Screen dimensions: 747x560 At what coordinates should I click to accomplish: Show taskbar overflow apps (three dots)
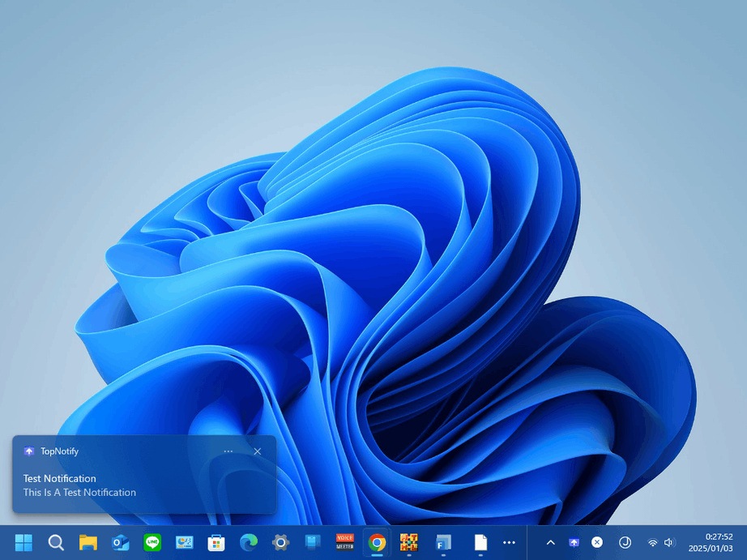[x=510, y=542]
